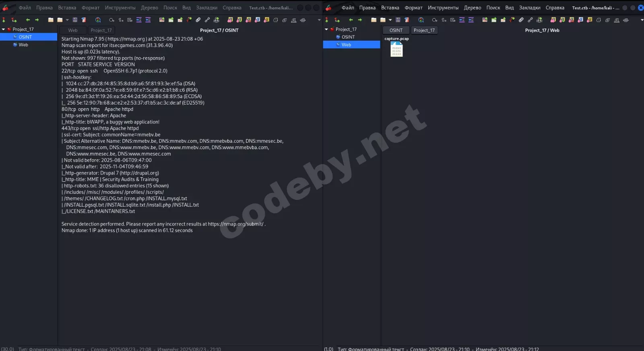Click Add Subnode icon in left window

click(x=14, y=20)
